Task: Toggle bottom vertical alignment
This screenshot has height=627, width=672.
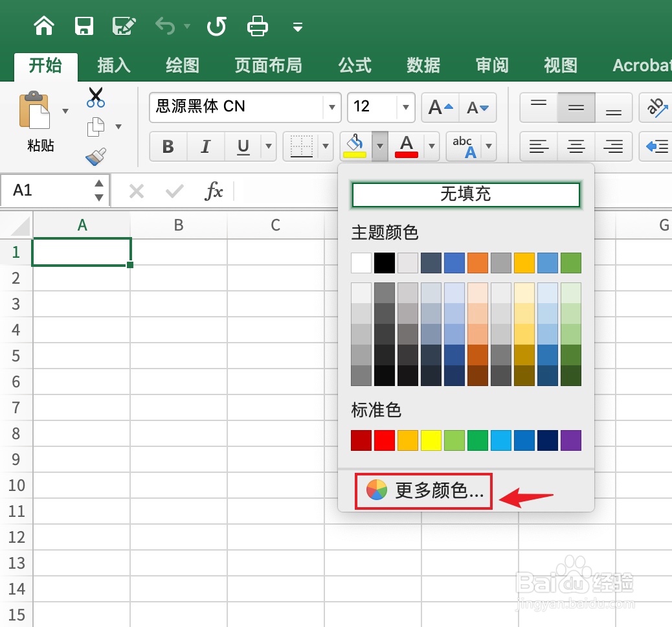Action: click(614, 108)
